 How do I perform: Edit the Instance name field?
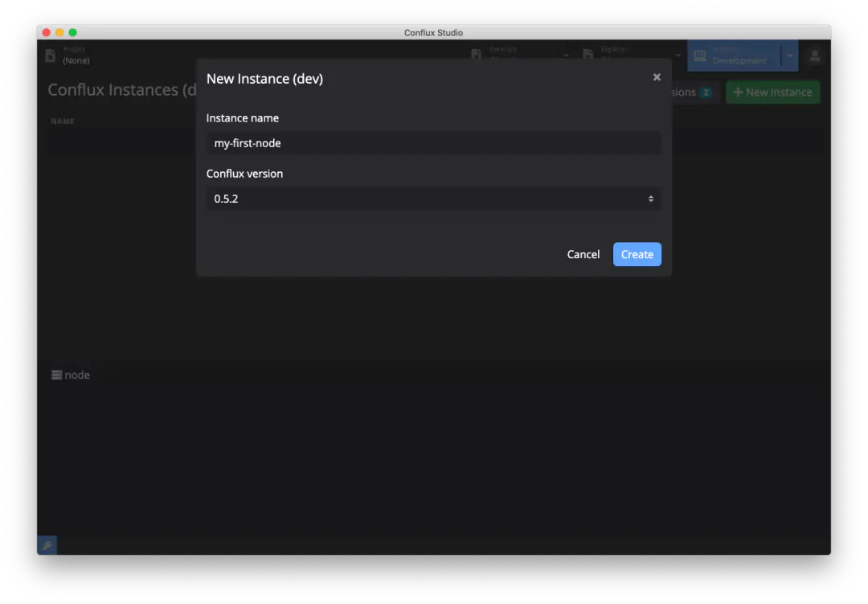(433, 143)
